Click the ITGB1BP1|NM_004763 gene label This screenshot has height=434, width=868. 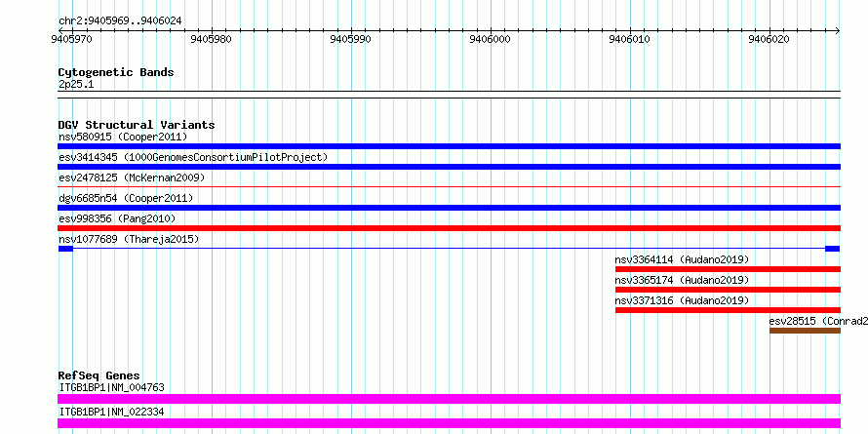click(111, 387)
